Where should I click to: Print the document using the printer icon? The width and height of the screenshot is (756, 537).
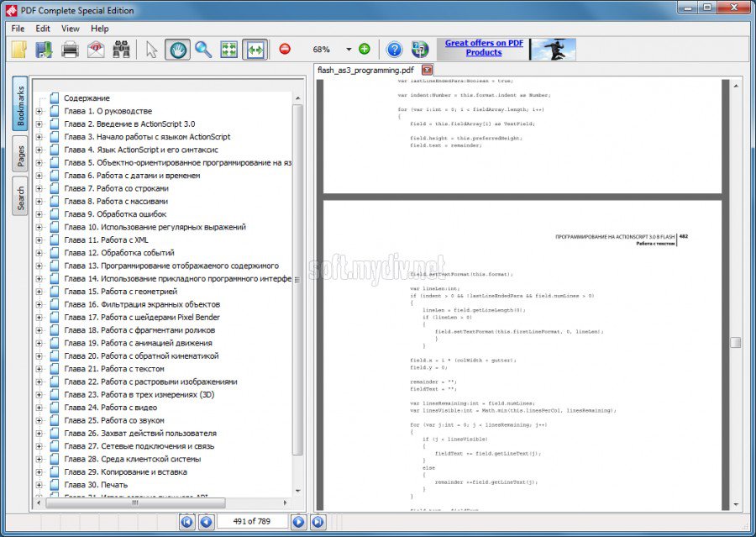point(70,50)
